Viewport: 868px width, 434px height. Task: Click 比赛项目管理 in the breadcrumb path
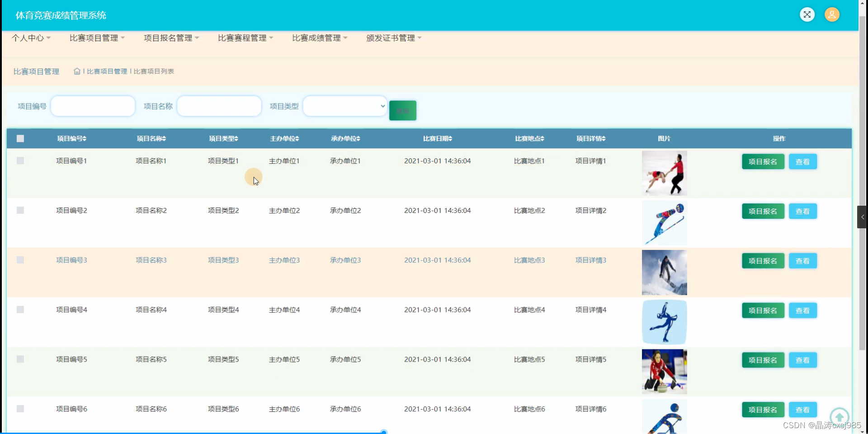pyautogui.click(x=107, y=71)
